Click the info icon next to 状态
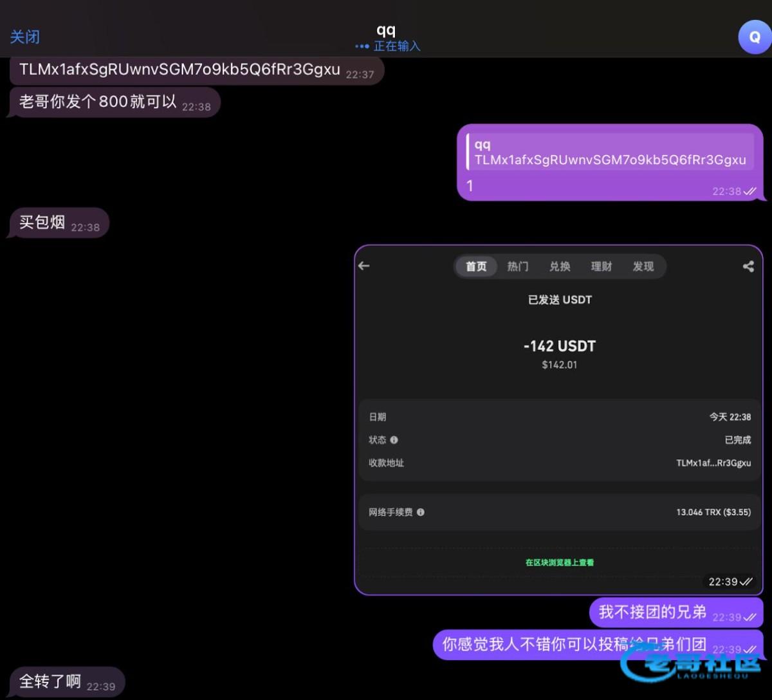This screenshot has width=772, height=700. [x=394, y=440]
